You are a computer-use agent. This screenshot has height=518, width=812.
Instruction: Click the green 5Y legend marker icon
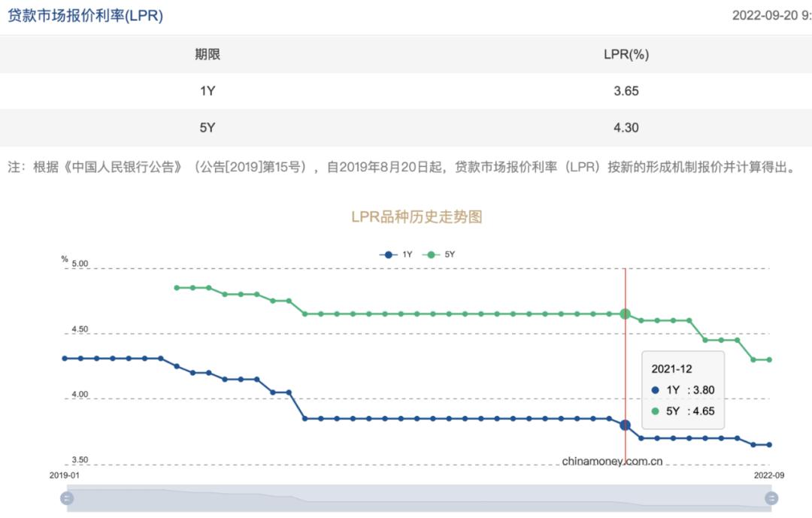pos(432,254)
